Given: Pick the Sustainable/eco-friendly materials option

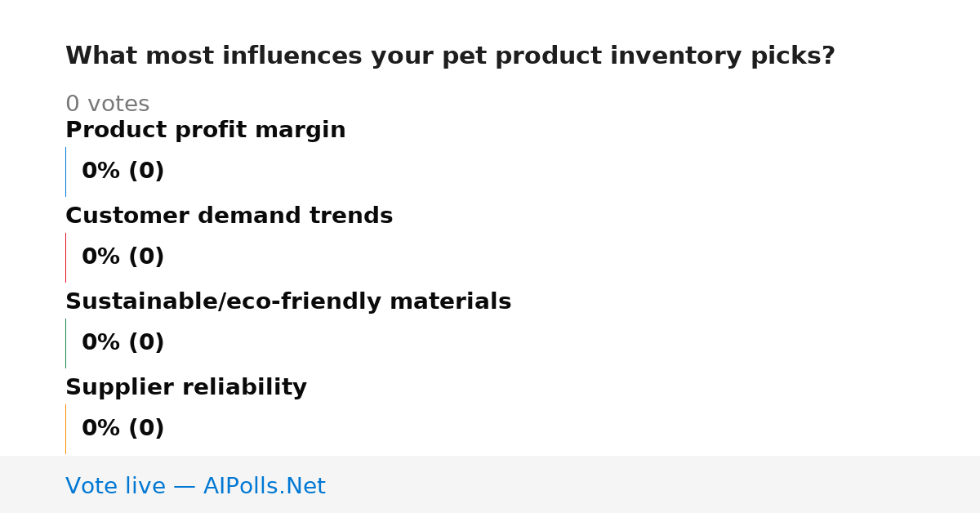Looking at the screenshot, I should coord(288,301).
